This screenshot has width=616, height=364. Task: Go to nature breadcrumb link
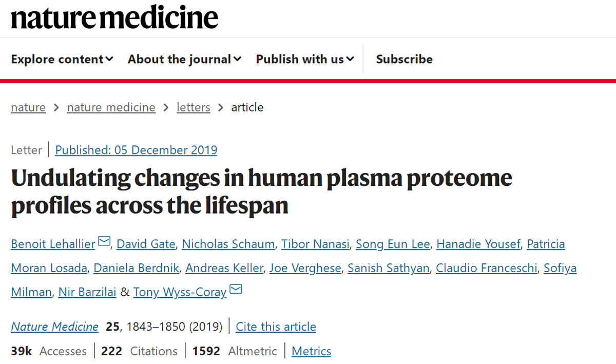28,107
